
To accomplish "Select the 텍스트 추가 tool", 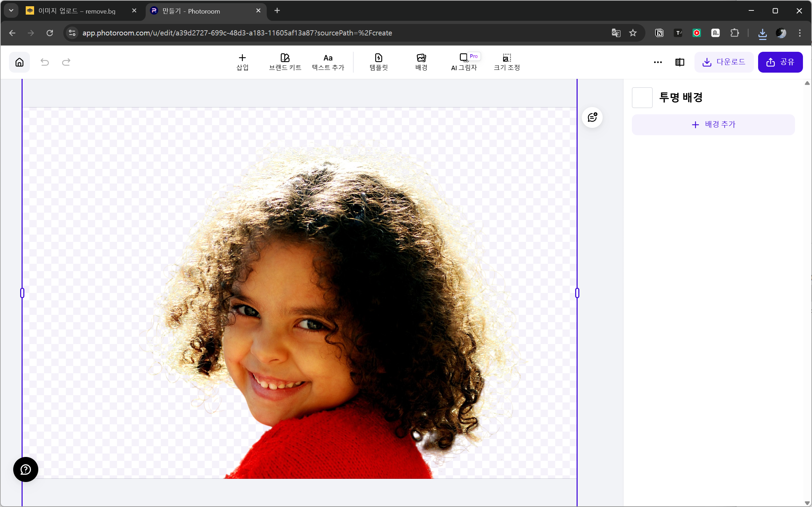I will [328, 62].
